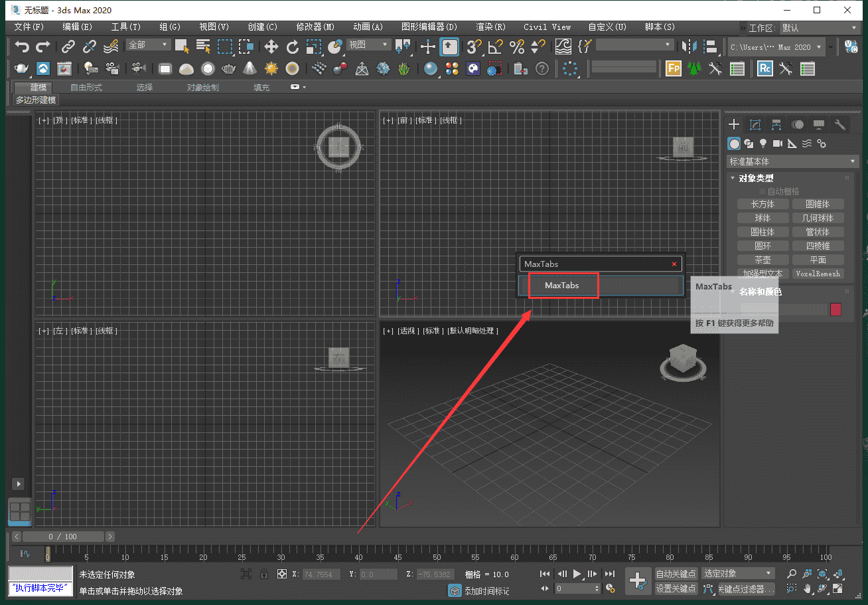Click the 0 / 100 time slider
This screenshot has width=868, height=605.
coord(63,537)
